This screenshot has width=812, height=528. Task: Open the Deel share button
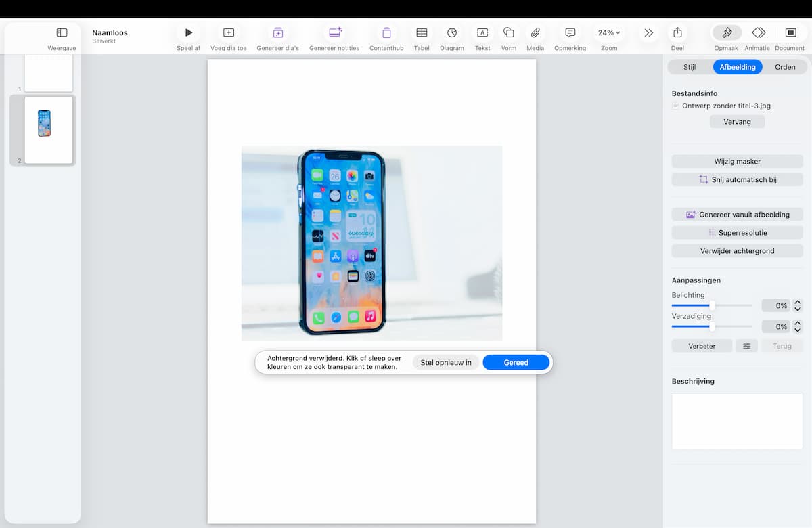click(677, 32)
